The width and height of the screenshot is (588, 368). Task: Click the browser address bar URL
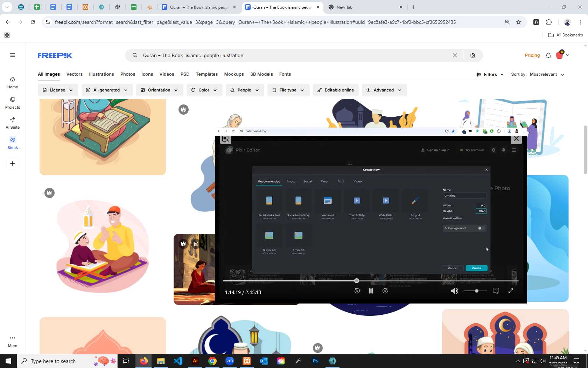[x=255, y=22]
